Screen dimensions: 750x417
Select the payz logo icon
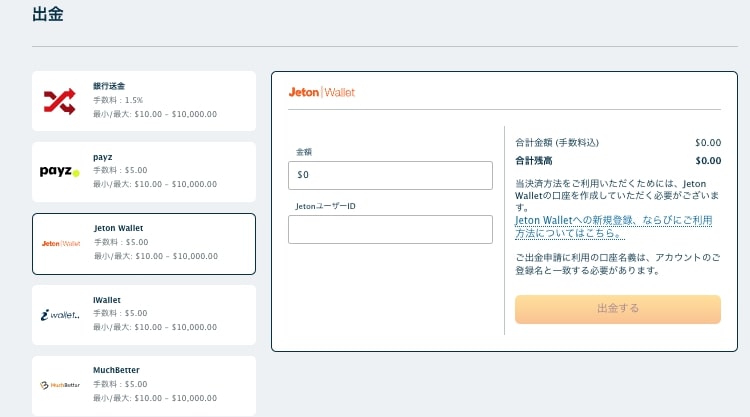[x=60, y=171]
